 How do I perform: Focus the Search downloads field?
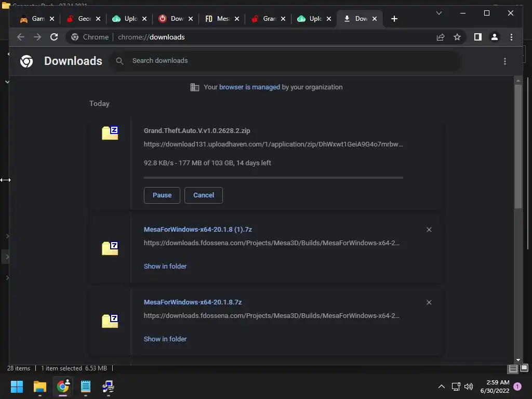point(285,61)
